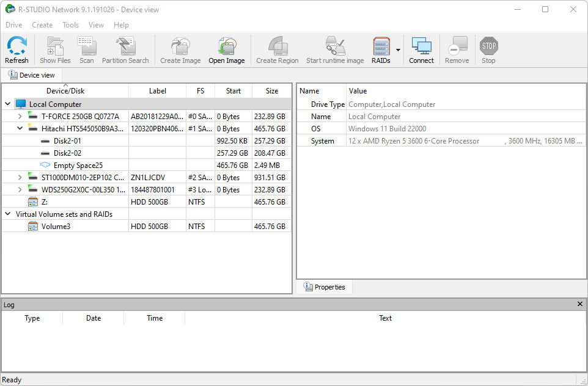Click the Disk2-02 partition icon
The height and width of the screenshot is (386, 588).
[45, 153]
